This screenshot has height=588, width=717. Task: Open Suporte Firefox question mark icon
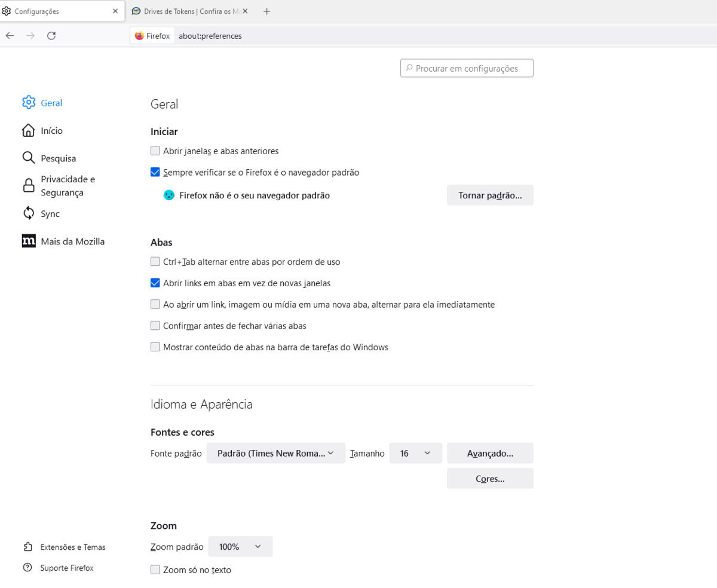(28, 568)
